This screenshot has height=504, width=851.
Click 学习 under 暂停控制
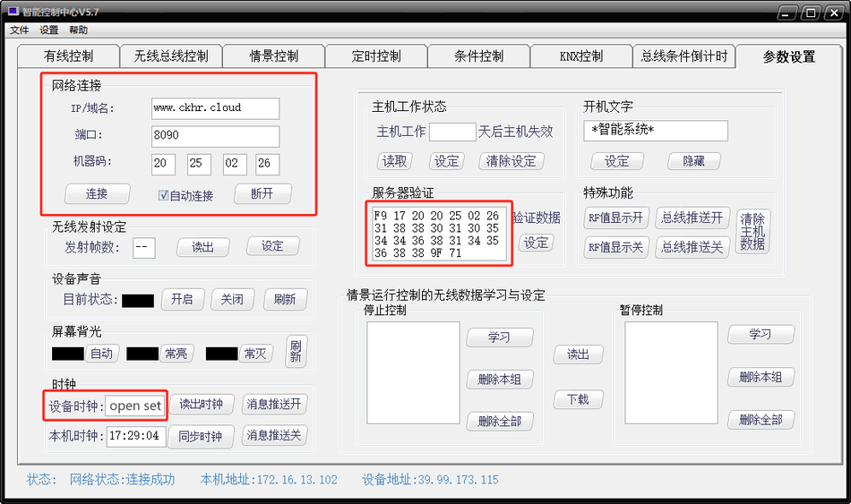[x=761, y=335]
